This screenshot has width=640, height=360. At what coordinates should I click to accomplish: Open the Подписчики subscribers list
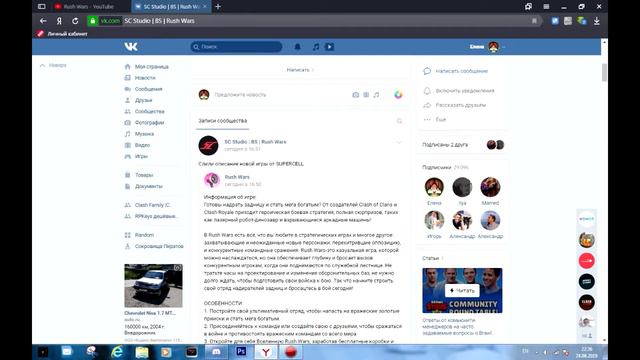[436, 167]
